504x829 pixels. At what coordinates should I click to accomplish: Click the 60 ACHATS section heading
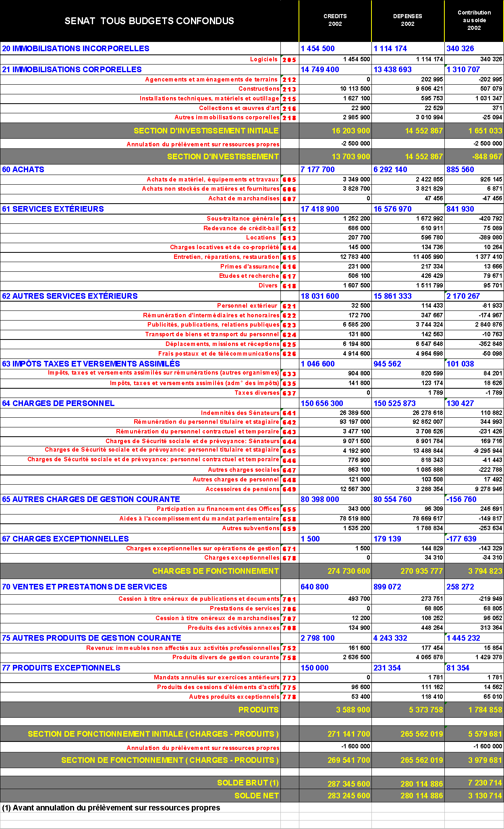pos(23,170)
